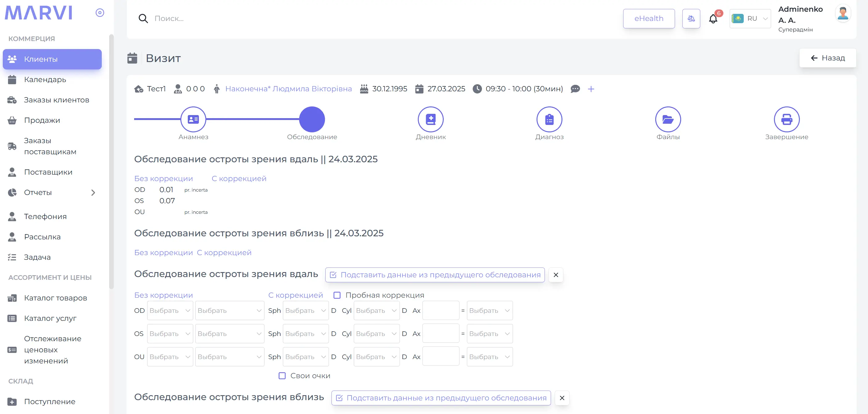Open the Анамнез step icon

193,119
